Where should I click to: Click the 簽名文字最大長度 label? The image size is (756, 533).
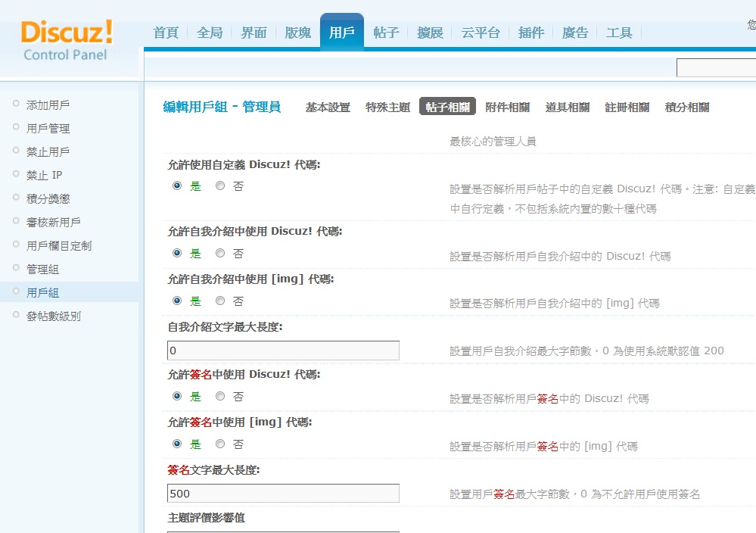click(x=213, y=470)
